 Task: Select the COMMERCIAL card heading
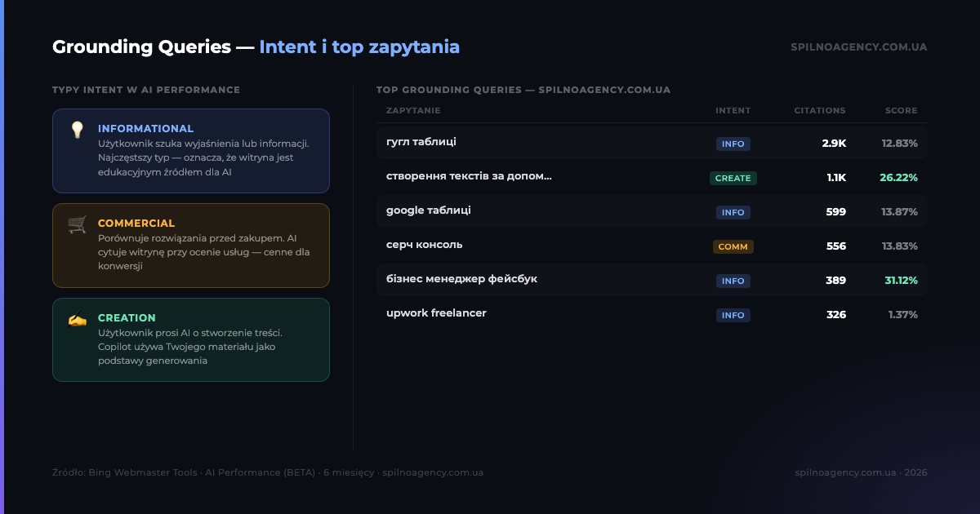[136, 224]
